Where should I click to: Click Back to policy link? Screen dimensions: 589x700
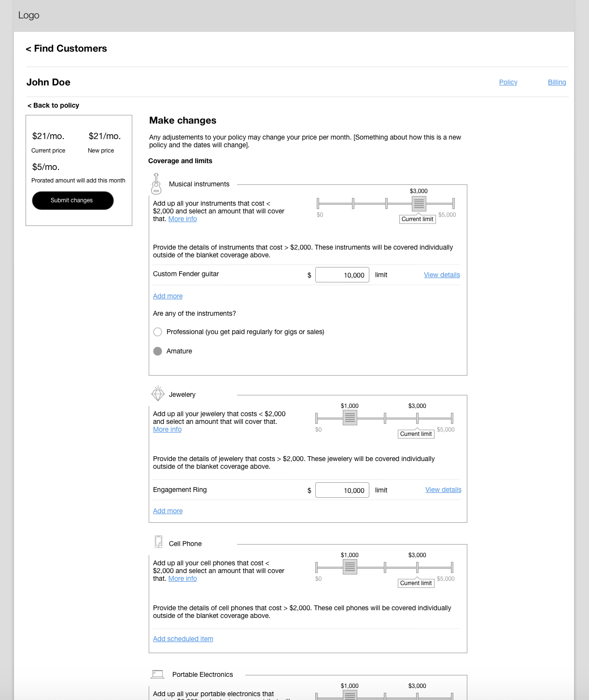[53, 106]
